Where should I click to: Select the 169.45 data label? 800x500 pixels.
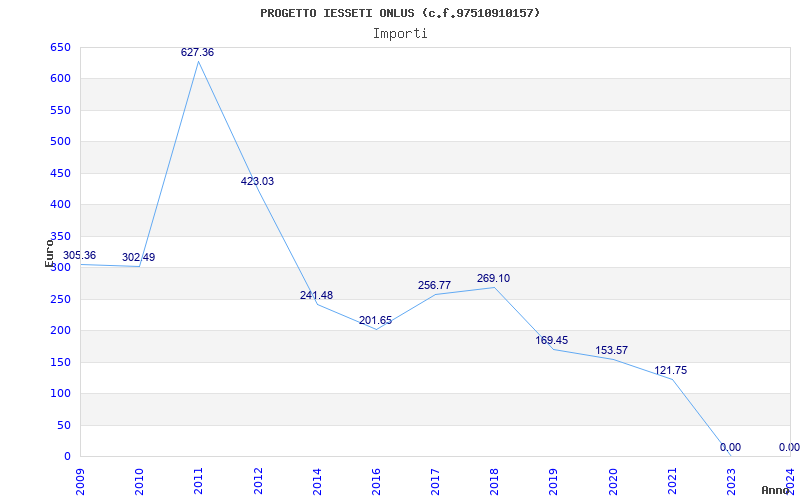tap(552, 340)
